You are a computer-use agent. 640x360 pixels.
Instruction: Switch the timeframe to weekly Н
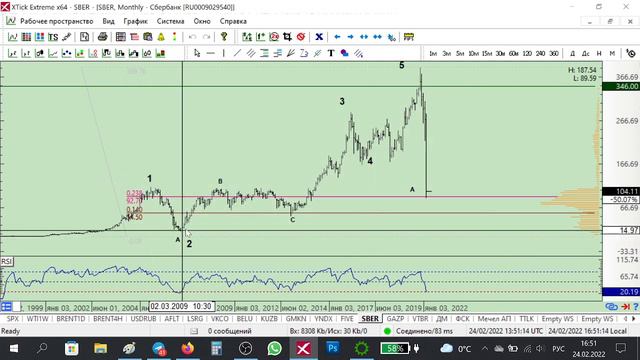tap(599, 53)
